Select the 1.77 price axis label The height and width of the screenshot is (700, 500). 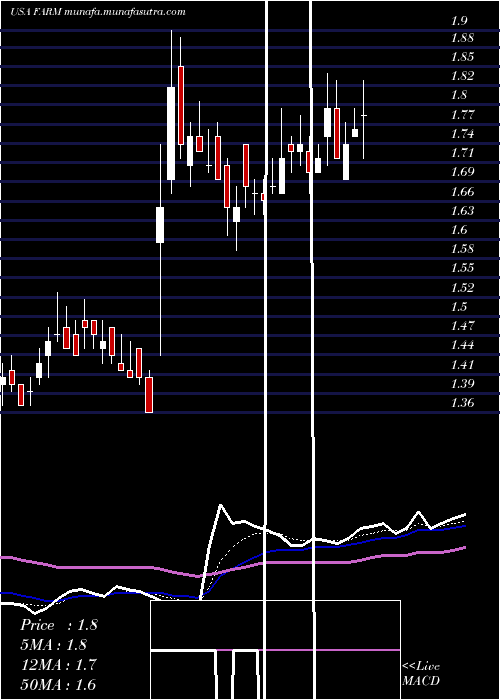click(462, 114)
